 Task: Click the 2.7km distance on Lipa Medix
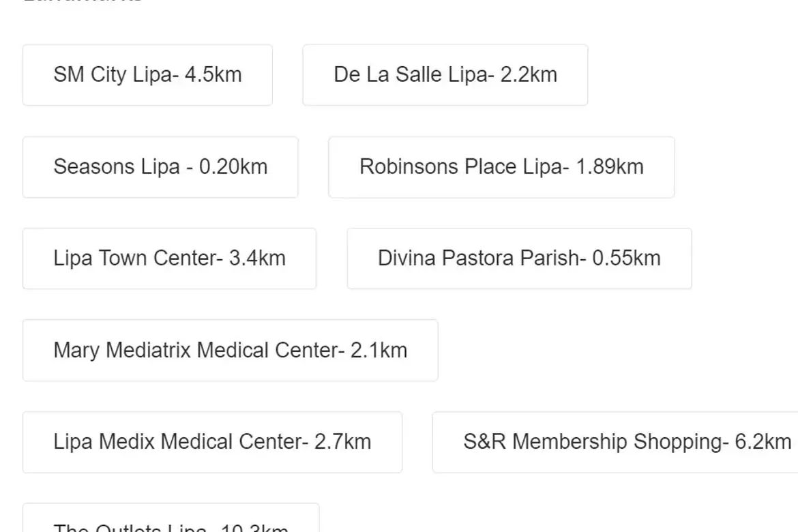343,442
